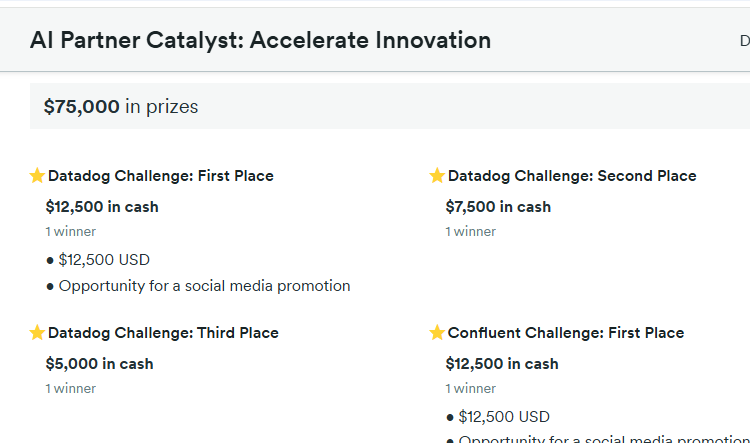Screen dimensions: 750x443
Task: Click $12,500 in cash under Datadog First
Action: coord(102,207)
